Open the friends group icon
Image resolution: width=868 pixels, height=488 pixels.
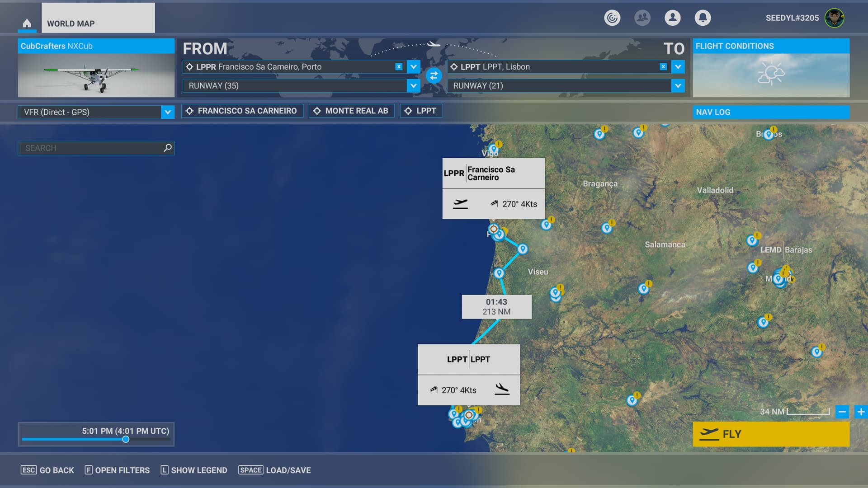pos(642,18)
